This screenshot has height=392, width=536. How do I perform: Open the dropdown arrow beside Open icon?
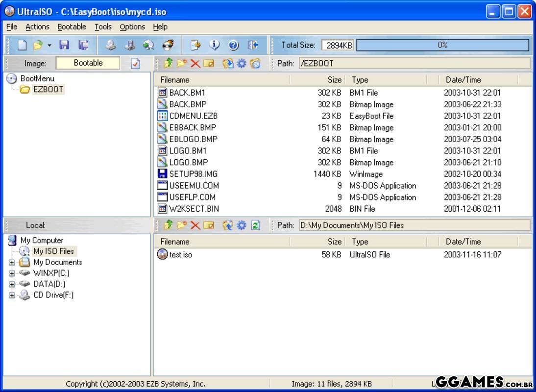pyautogui.click(x=49, y=46)
